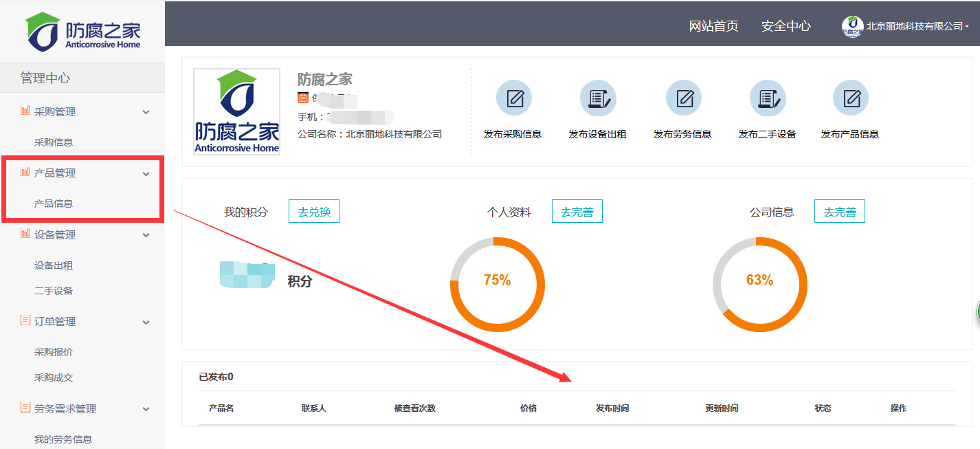Collapse the 采购管理 section chevron

[x=146, y=112]
